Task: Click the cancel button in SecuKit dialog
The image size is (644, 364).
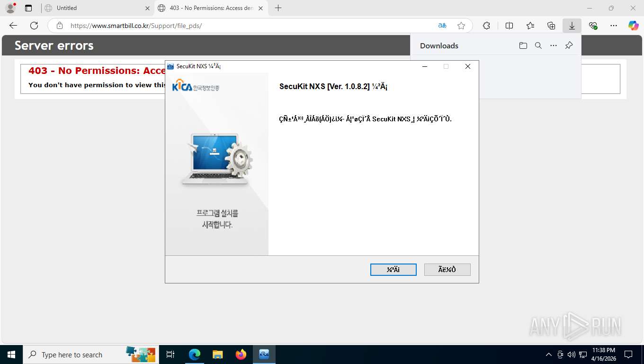Action: (447, 270)
